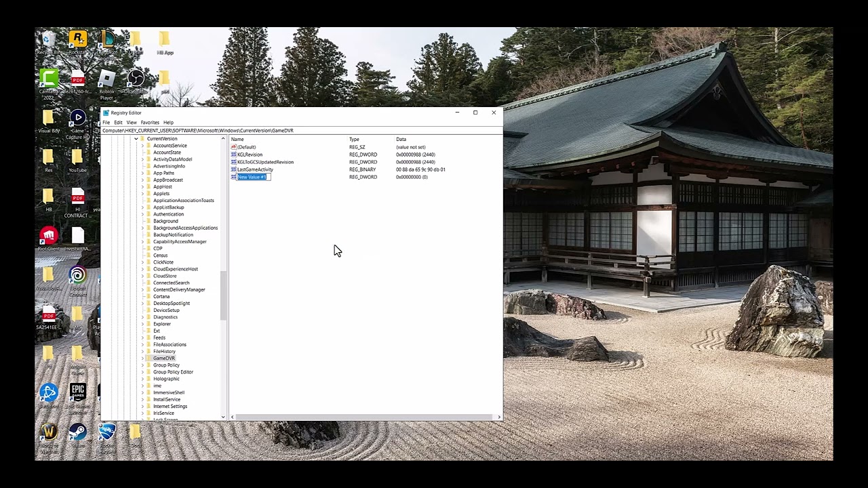Open the Help menu
868x488 pixels.
tap(168, 123)
